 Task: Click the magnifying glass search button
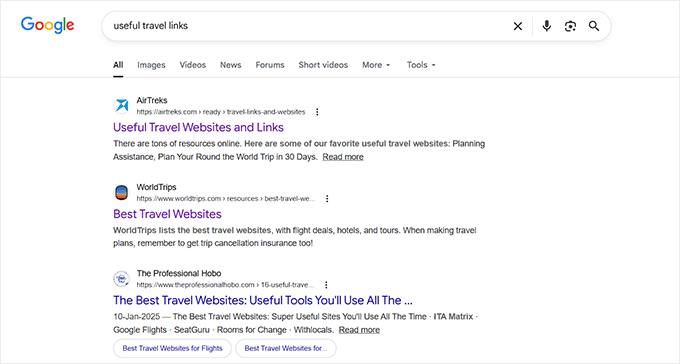pos(594,26)
